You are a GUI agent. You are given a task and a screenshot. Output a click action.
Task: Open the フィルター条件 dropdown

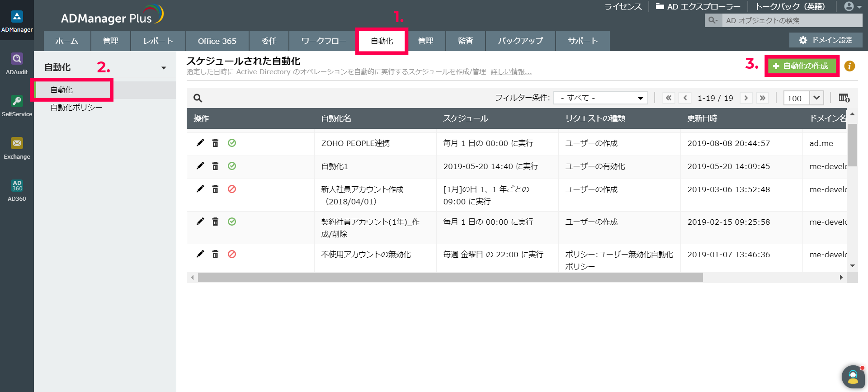601,98
